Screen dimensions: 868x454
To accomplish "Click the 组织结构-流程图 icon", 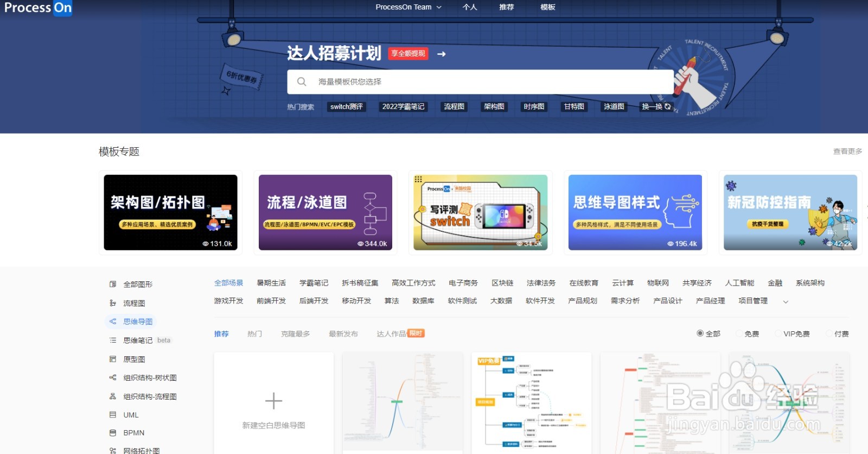I will (113, 396).
